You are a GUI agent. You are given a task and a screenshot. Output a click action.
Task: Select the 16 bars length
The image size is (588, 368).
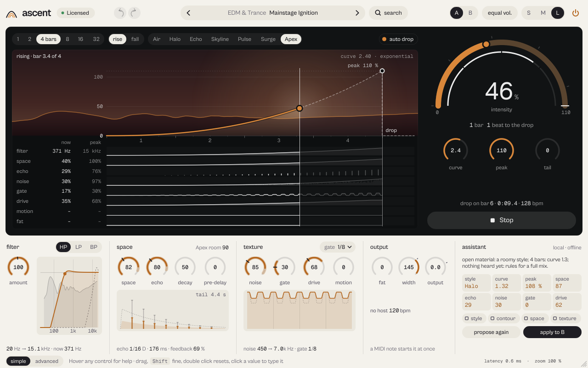(x=80, y=39)
